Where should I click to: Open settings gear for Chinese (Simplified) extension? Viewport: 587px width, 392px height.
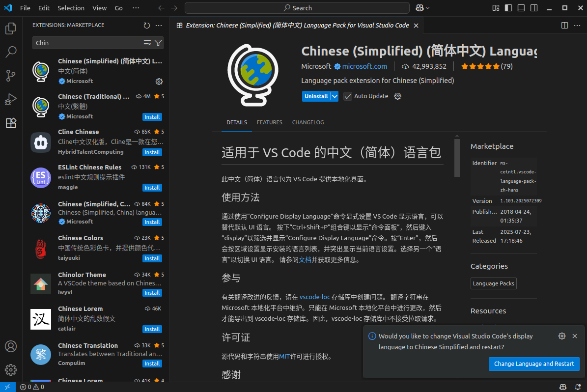click(159, 81)
